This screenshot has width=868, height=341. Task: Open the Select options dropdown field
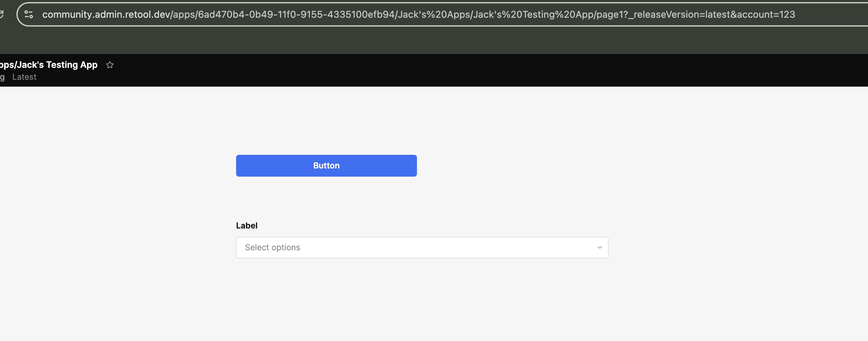(422, 248)
